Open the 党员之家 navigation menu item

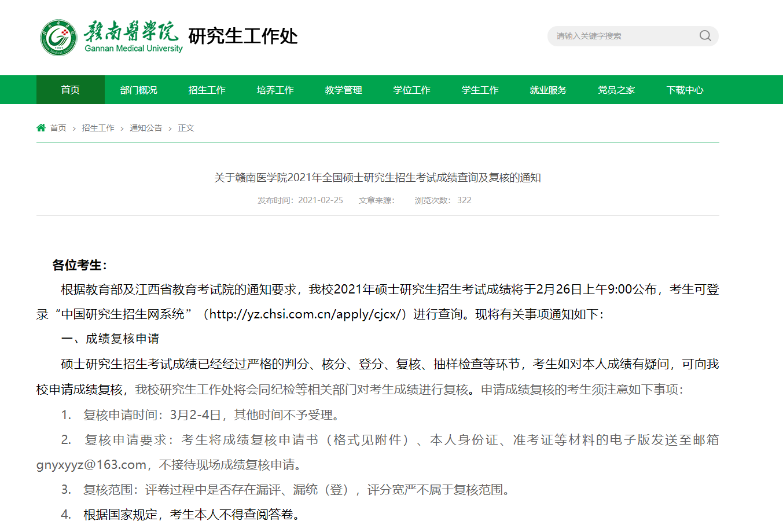pyautogui.click(x=616, y=90)
